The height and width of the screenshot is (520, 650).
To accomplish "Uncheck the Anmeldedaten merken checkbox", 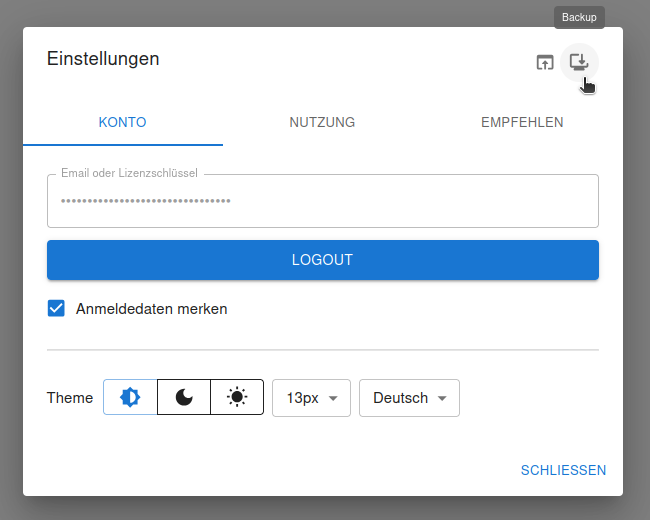I will [x=57, y=309].
